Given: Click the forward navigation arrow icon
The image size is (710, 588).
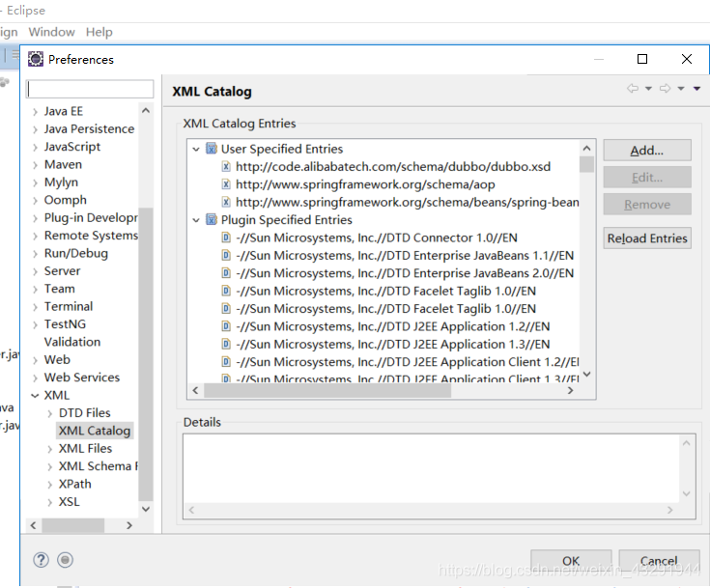Looking at the screenshot, I should 666,88.
